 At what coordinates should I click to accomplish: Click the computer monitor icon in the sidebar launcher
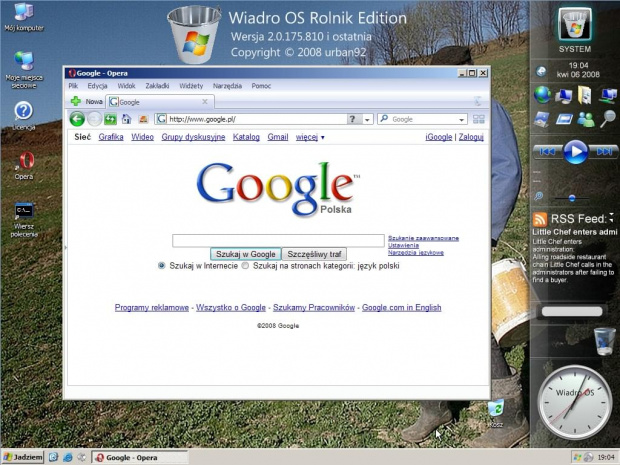tap(563, 95)
